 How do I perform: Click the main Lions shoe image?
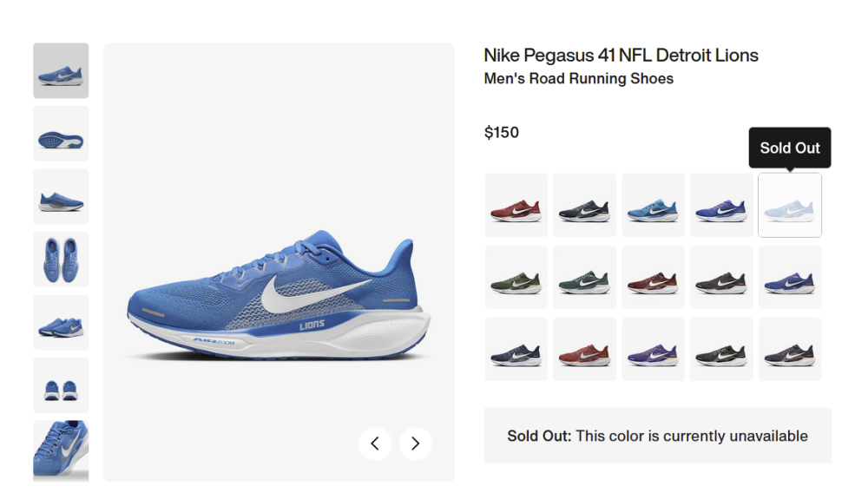click(x=278, y=295)
